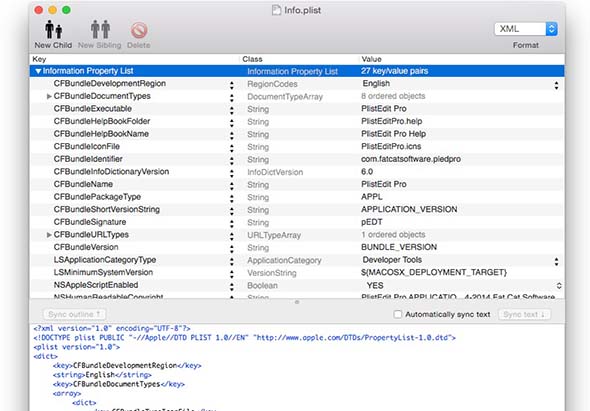Click the RegionCodes class cell
Viewport: 590px width, 411px height.
click(272, 84)
